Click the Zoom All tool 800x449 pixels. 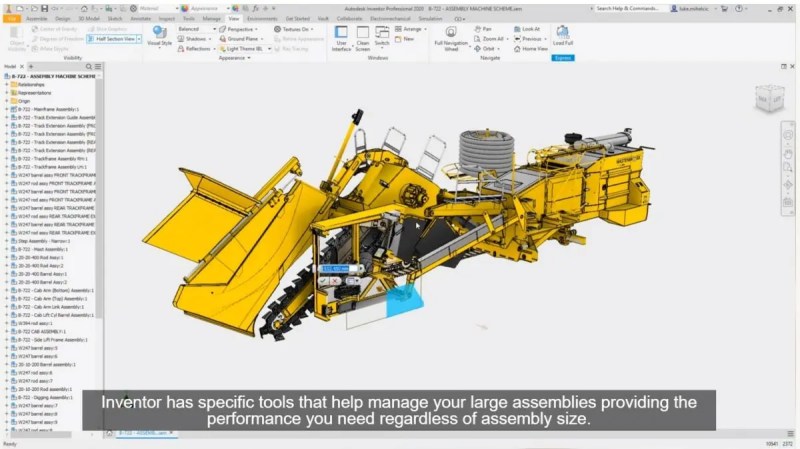[x=491, y=39]
